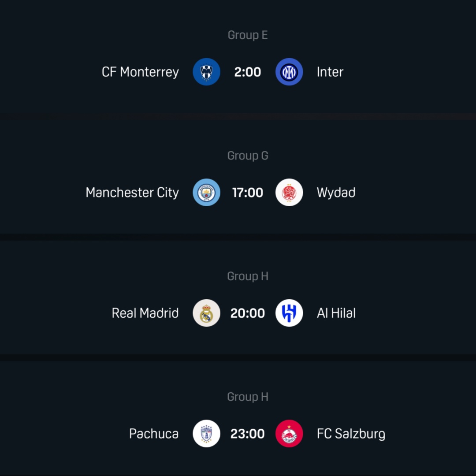Screen dimensions: 476x476
Task: Click the Wydad team name
Action: (x=336, y=192)
